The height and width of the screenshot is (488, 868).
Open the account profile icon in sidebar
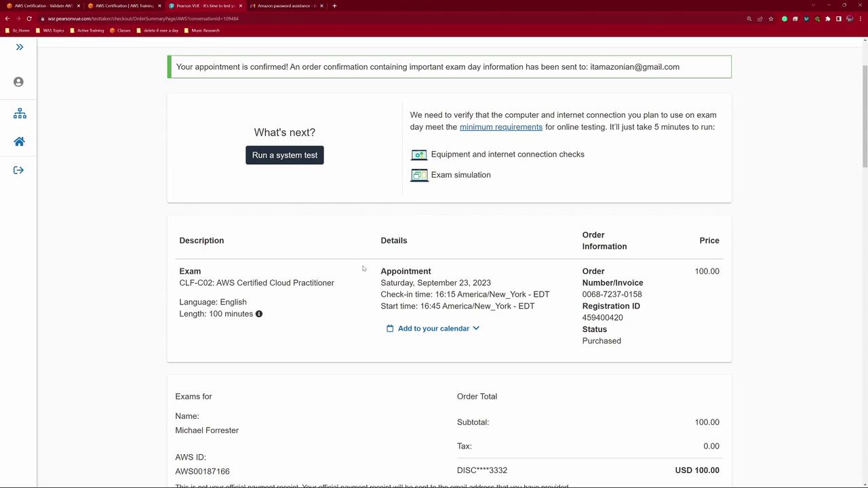click(x=18, y=81)
